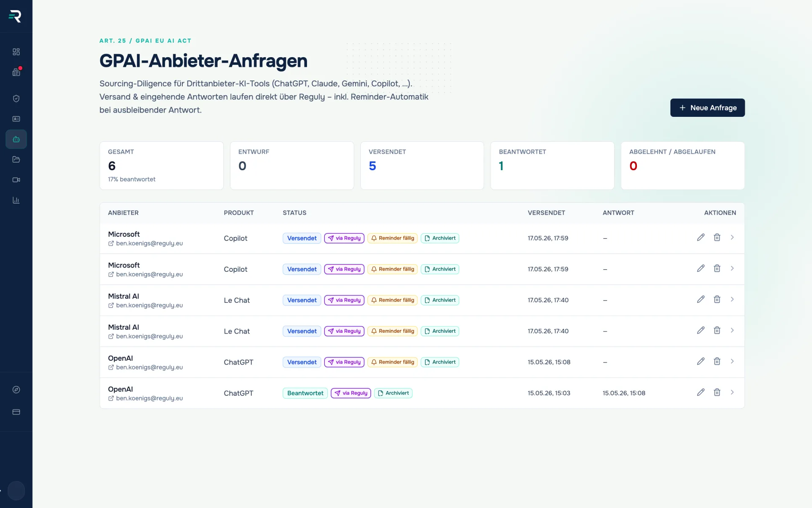Screen dimensions: 812x508
Task: Expand the second Microsoft Copilot row chevron
Action: [x=732, y=268]
